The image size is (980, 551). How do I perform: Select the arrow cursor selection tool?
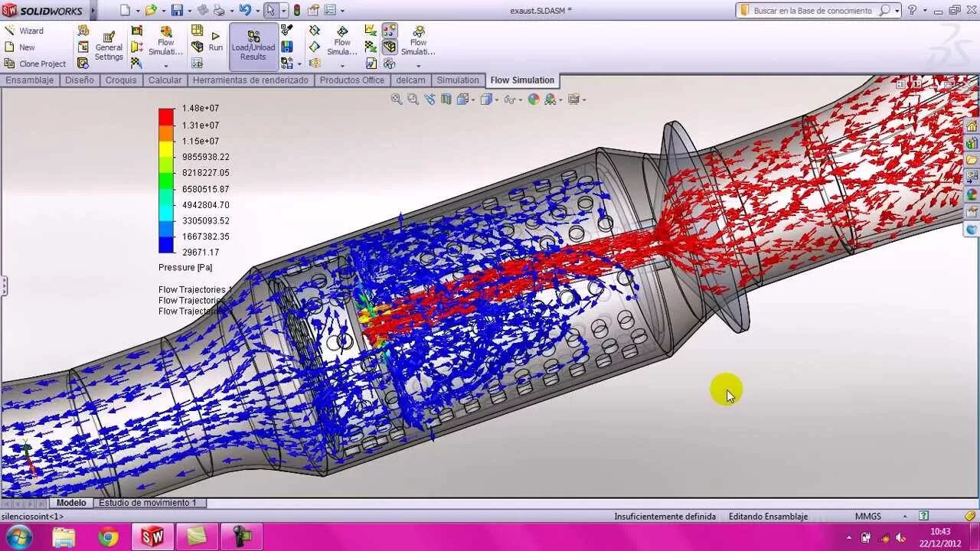(270, 11)
